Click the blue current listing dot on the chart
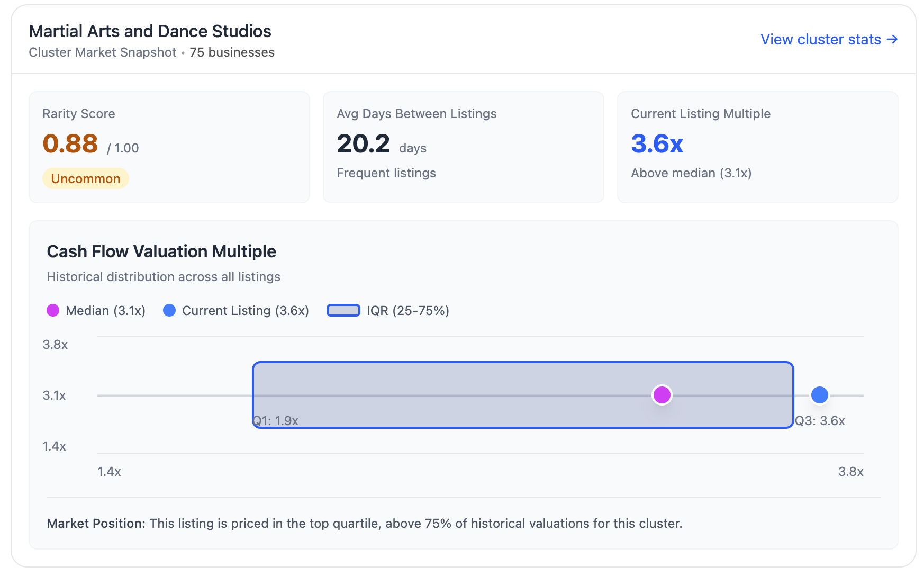Image resolution: width=924 pixels, height=576 pixels. (819, 395)
